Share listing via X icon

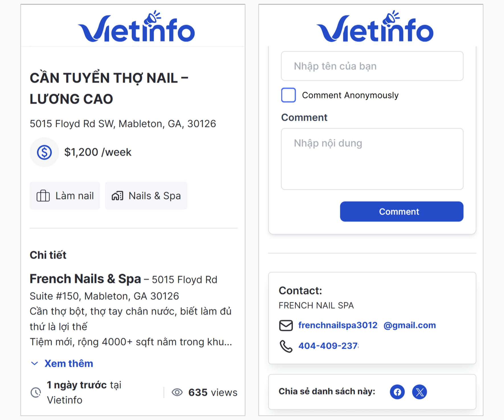tap(419, 392)
